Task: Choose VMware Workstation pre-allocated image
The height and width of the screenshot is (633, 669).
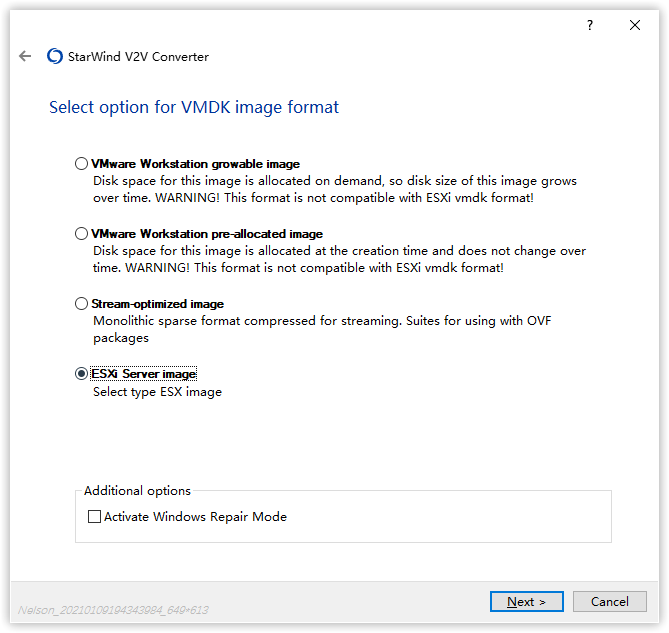Action: [82, 234]
